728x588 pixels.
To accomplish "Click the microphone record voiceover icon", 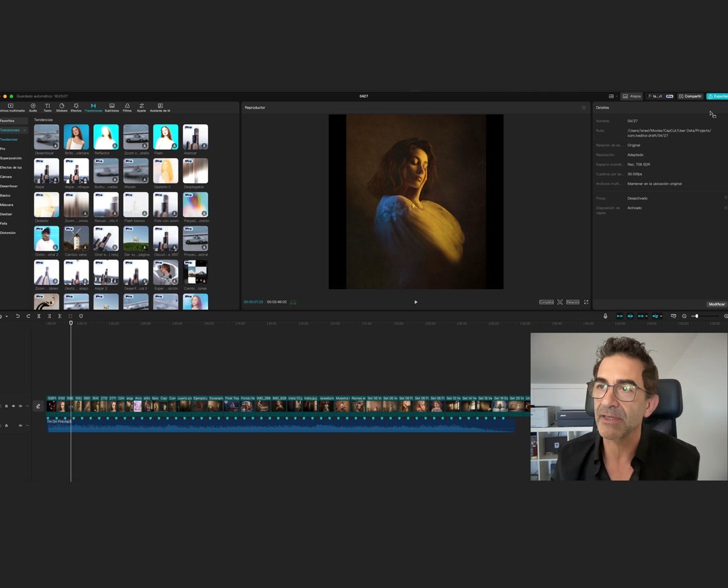I will click(x=605, y=316).
